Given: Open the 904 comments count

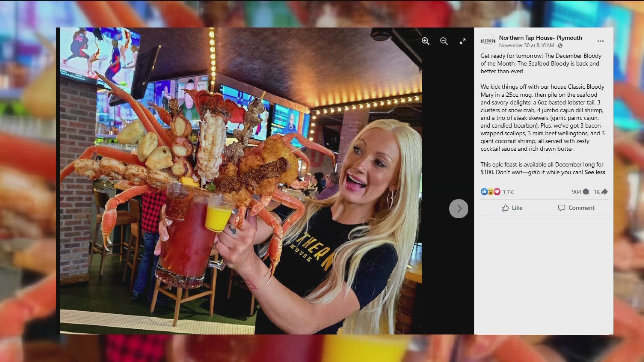Looking at the screenshot, I should tap(580, 192).
